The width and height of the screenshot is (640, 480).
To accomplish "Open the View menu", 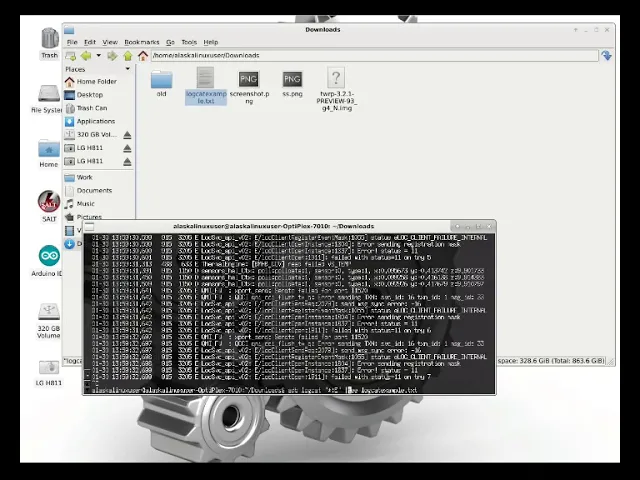I will [110, 42].
